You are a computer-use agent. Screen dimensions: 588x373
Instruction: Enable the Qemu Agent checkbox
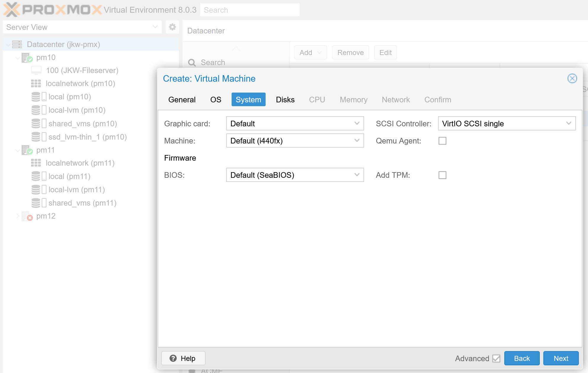click(442, 141)
